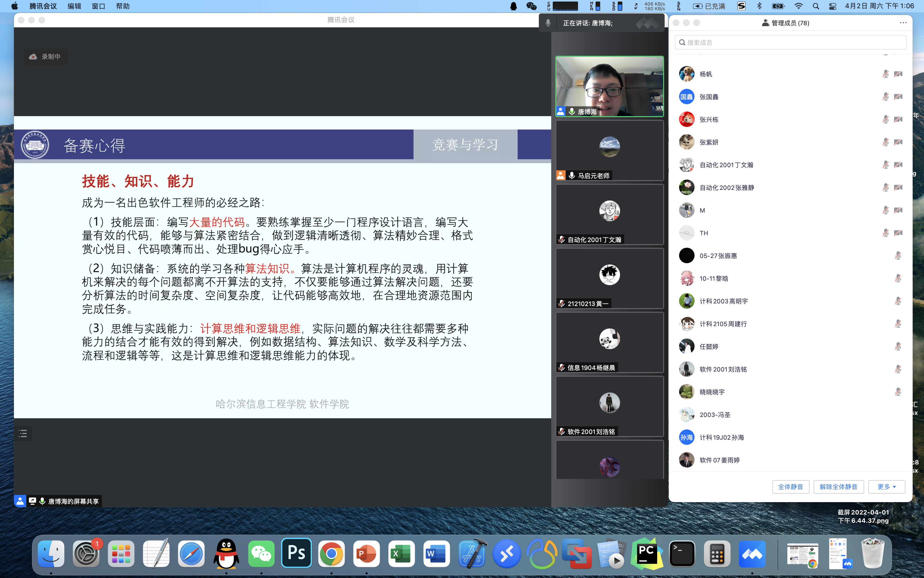Click the date and time in menu bar
Viewport: 924px width, 578px height.
pos(879,6)
